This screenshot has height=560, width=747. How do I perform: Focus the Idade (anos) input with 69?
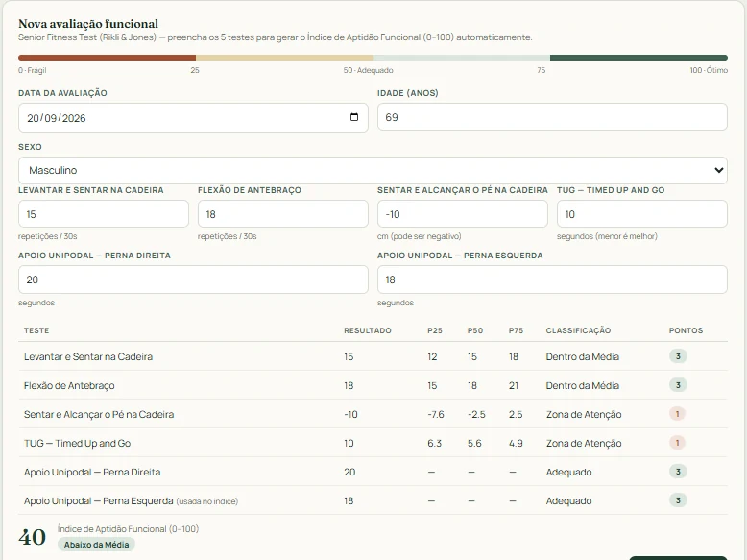coord(552,117)
